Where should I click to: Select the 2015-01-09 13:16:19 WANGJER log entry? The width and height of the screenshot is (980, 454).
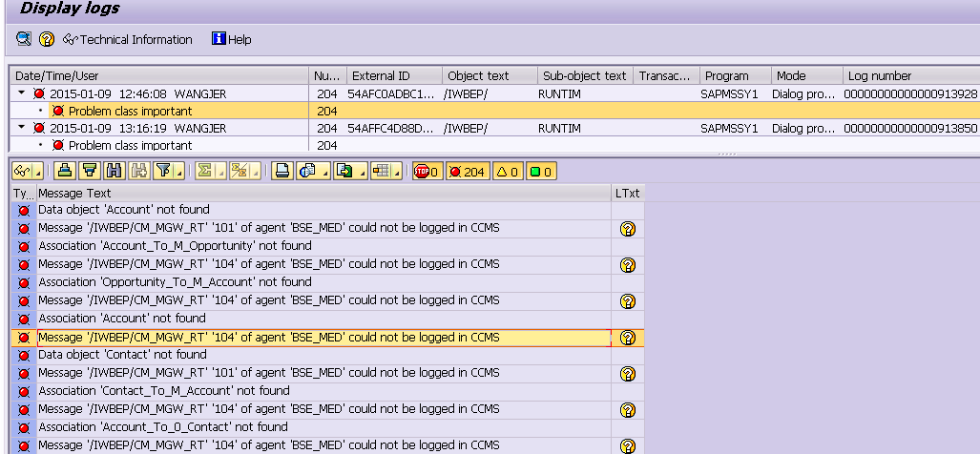point(136,128)
